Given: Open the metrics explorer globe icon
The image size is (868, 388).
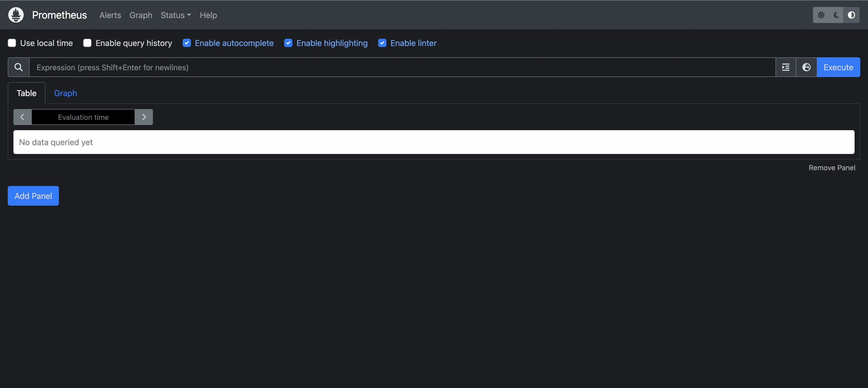Looking at the screenshot, I should click(x=806, y=67).
